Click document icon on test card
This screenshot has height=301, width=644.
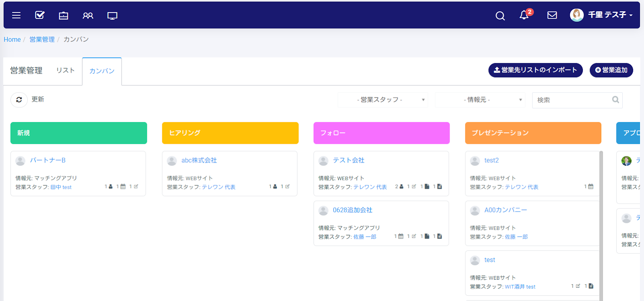591,286
